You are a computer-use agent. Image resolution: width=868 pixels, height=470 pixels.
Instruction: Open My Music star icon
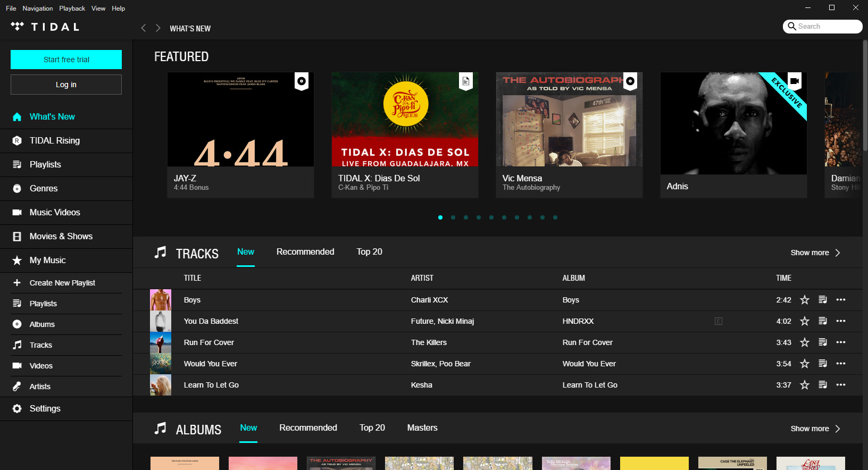(x=17, y=261)
